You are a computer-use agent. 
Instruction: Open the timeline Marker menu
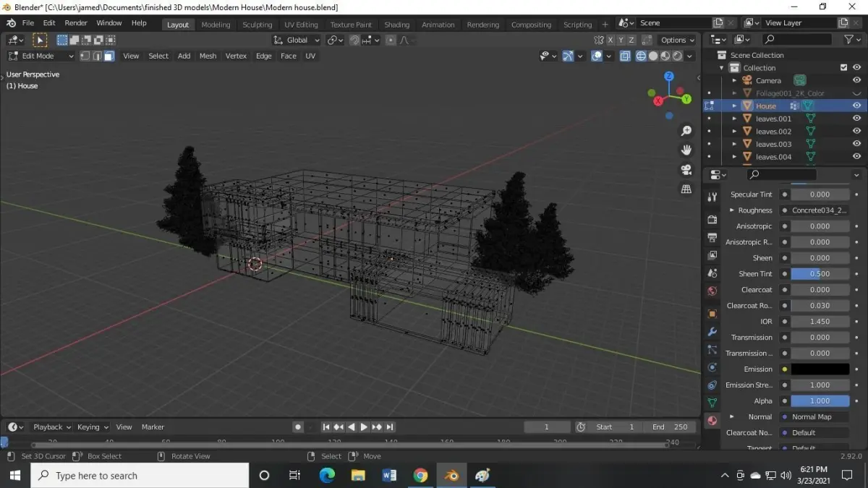pos(153,427)
